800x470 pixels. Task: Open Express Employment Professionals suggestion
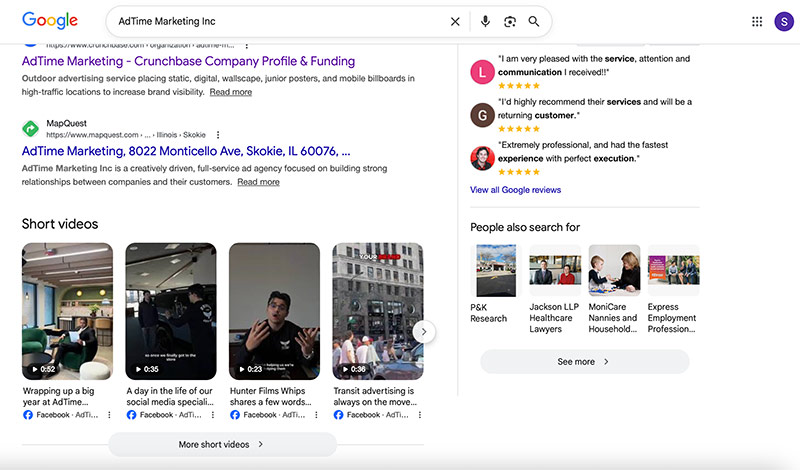point(673,289)
